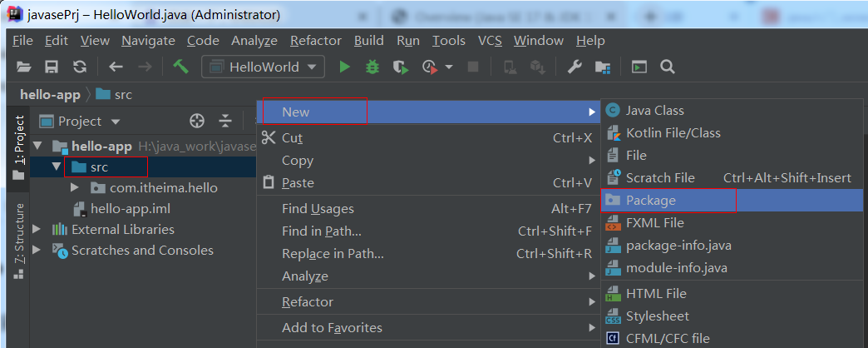Click the Synchronize refresh icon

click(79, 67)
